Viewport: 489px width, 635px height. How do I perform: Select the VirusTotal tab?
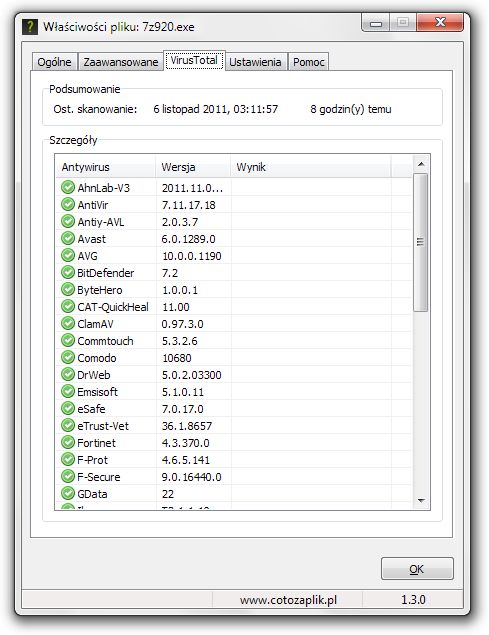(194, 60)
